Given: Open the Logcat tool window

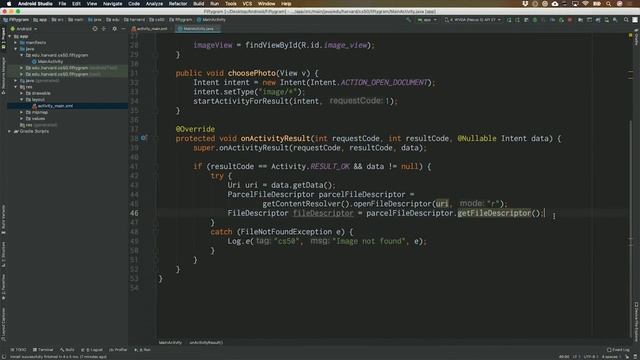Looking at the screenshot, I should point(92,350).
